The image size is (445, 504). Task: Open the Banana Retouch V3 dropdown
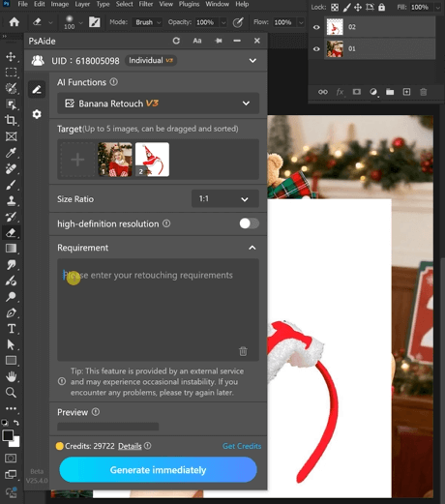click(158, 104)
